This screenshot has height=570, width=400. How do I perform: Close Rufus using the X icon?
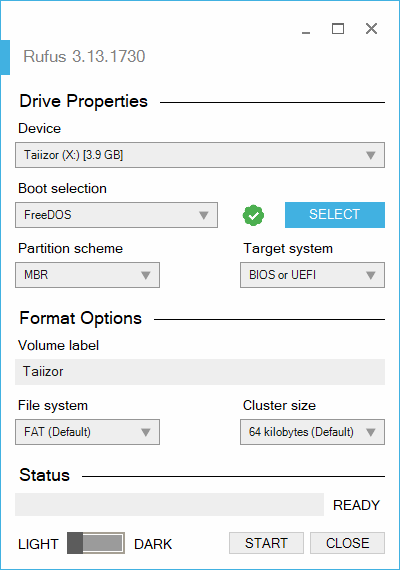pos(371,28)
